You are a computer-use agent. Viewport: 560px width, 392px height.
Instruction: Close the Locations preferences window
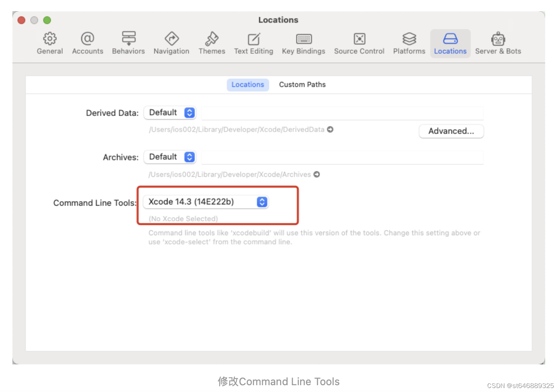22,20
